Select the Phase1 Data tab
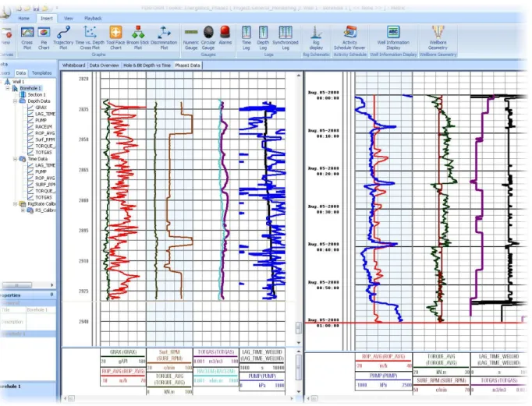This screenshot has width=532, height=406. (x=187, y=65)
